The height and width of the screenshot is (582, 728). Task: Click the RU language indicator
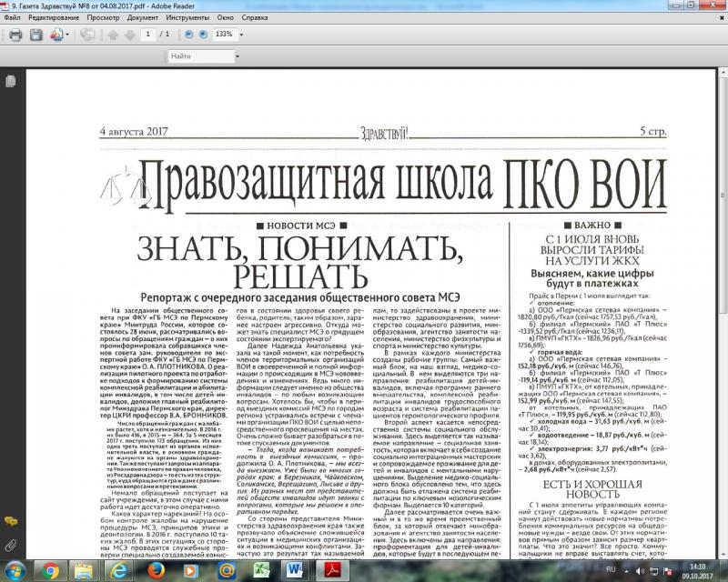611,570
